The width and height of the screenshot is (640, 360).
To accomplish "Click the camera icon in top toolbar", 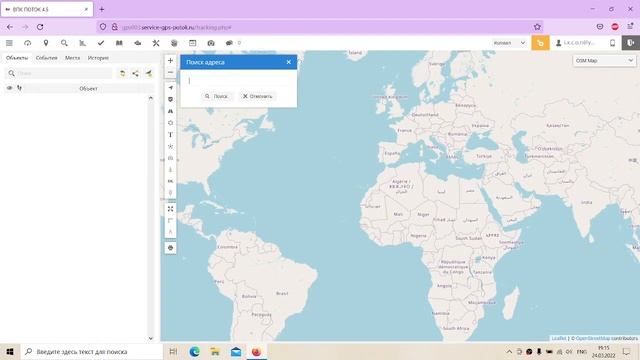I will click(x=211, y=43).
